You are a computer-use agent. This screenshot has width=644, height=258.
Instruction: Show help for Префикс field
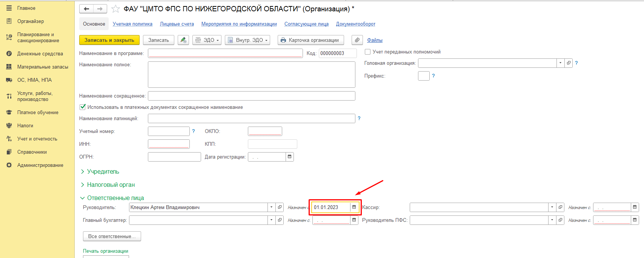[433, 76]
